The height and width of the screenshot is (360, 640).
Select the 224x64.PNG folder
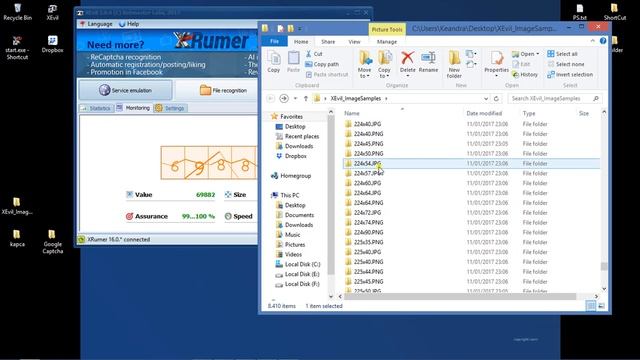369,202
